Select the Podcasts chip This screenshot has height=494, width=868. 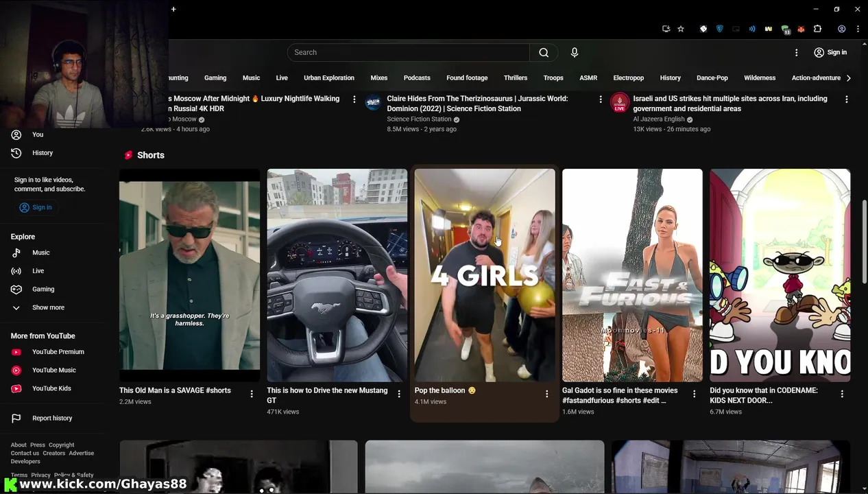417,78
